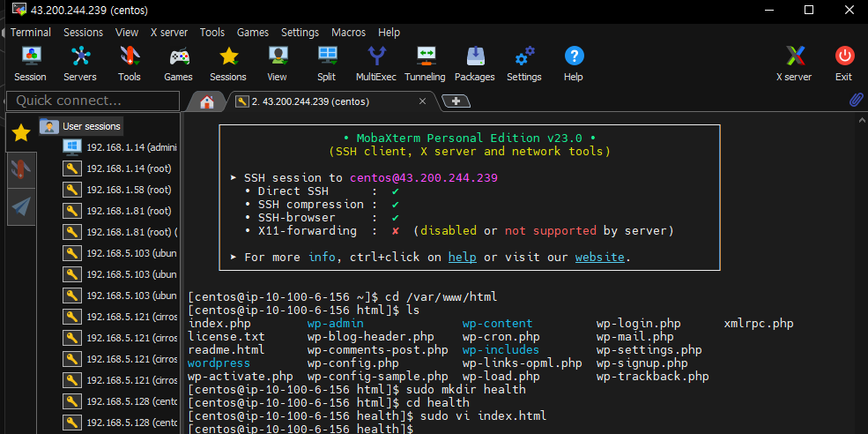This screenshot has width=868, height=434.
Task: Click the Split terminal toolbar icon
Action: (327, 64)
